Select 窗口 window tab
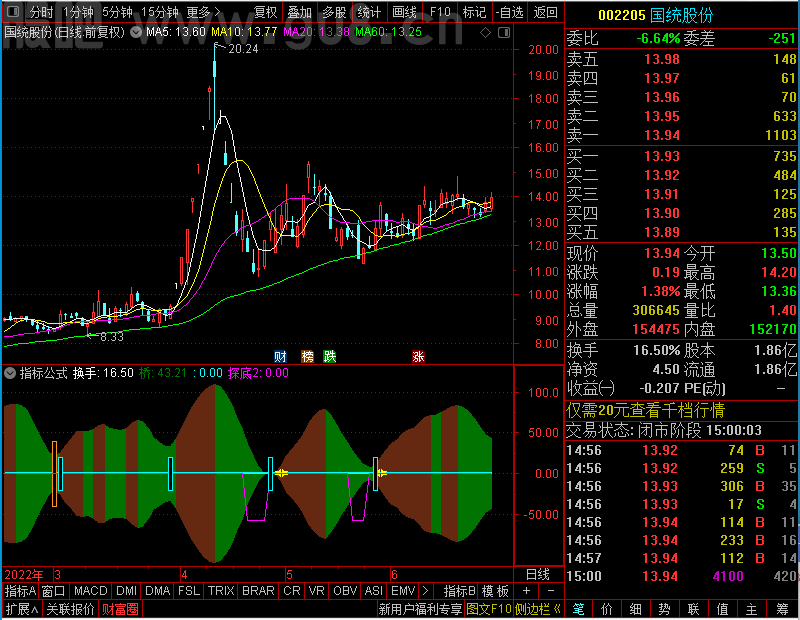Image resolution: width=800 pixels, height=620 pixels. (x=54, y=591)
